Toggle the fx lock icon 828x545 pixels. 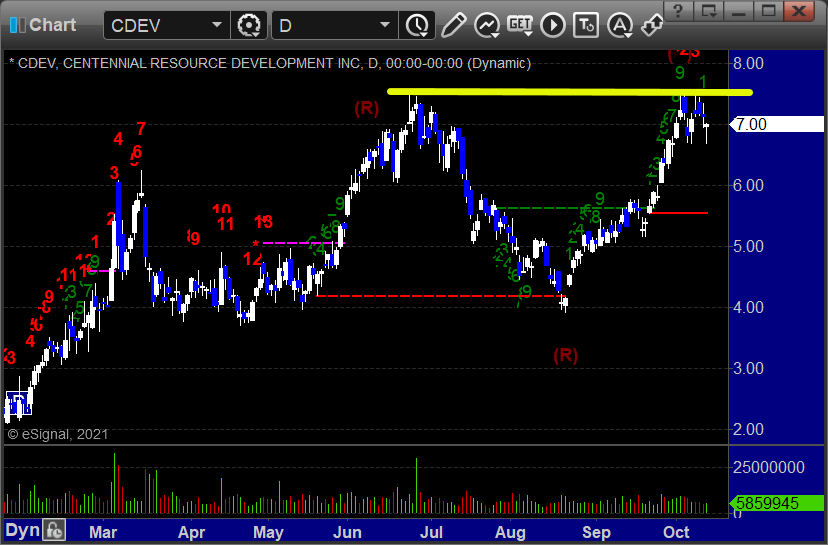click(54, 530)
